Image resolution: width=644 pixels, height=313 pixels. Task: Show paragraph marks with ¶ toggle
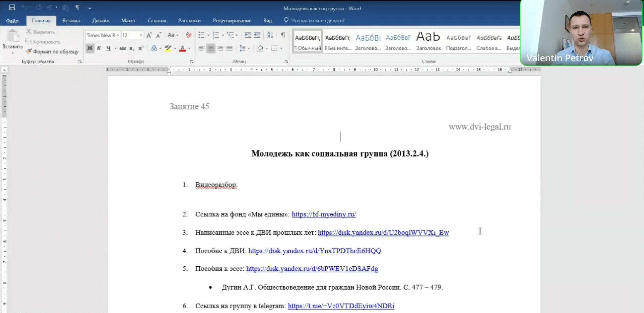[x=283, y=35]
